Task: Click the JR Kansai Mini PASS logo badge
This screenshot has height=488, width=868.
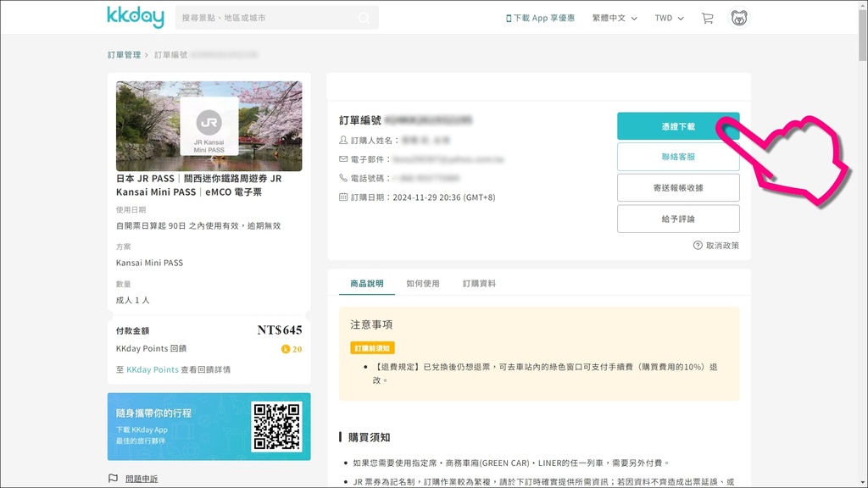Action: 209,126
